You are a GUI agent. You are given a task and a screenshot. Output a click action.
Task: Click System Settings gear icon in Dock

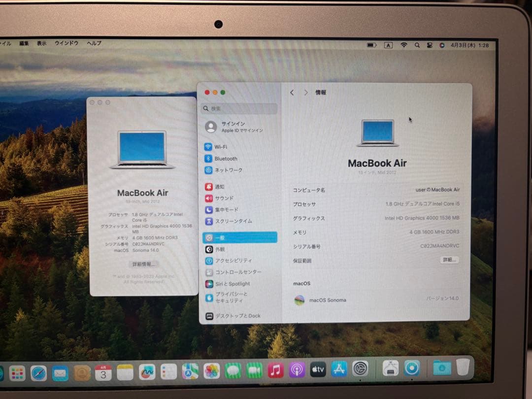pyautogui.click(x=360, y=368)
